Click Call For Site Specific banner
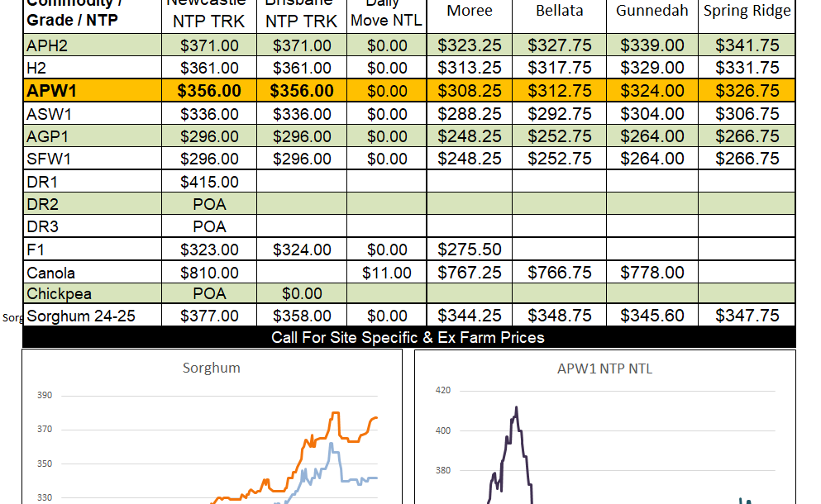Viewport: 821px width, 504px height. point(408,338)
